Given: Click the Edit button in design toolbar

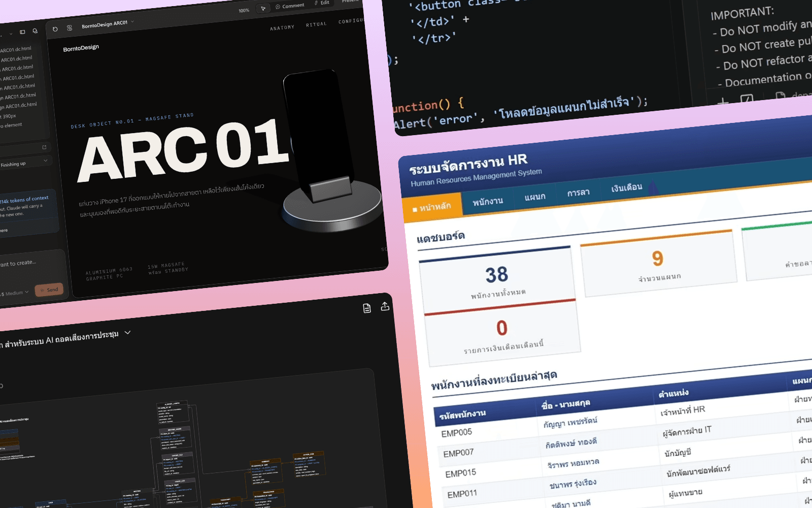Looking at the screenshot, I should (322, 3).
